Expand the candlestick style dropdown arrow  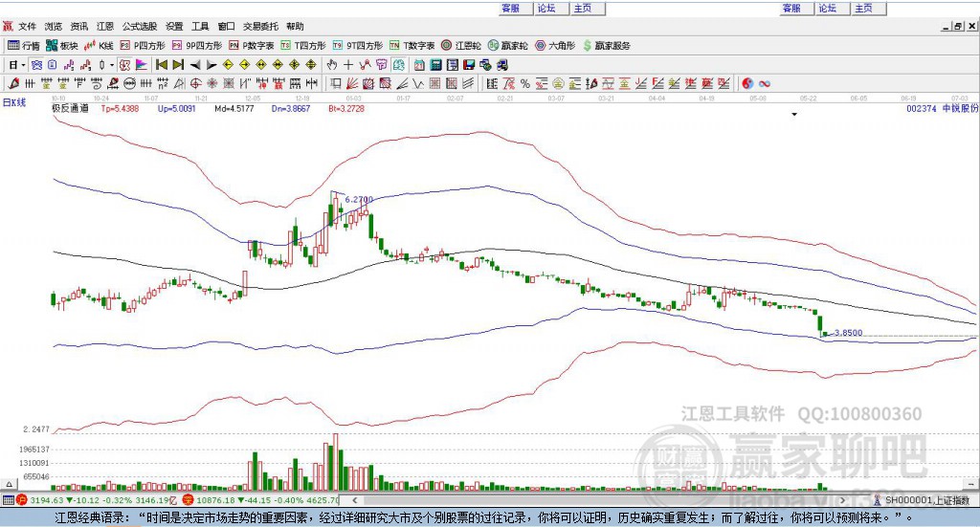coord(112,65)
